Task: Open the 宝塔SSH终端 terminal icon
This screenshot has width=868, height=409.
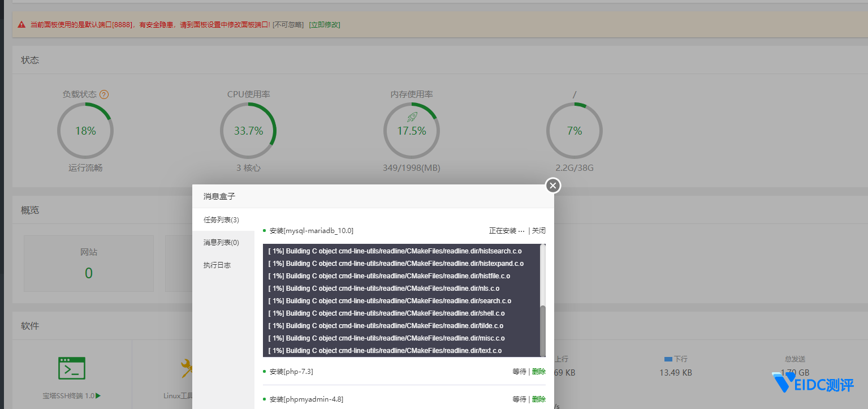Action: tap(72, 368)
